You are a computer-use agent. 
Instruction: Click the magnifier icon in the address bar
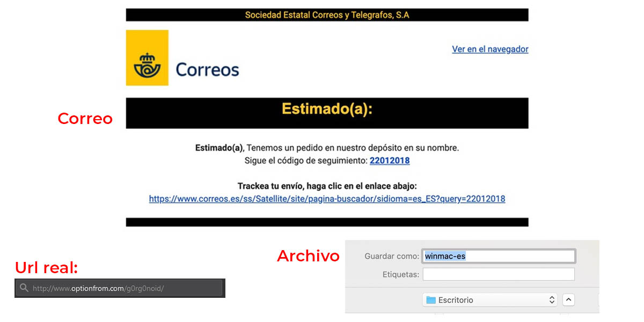pos(24,288)
